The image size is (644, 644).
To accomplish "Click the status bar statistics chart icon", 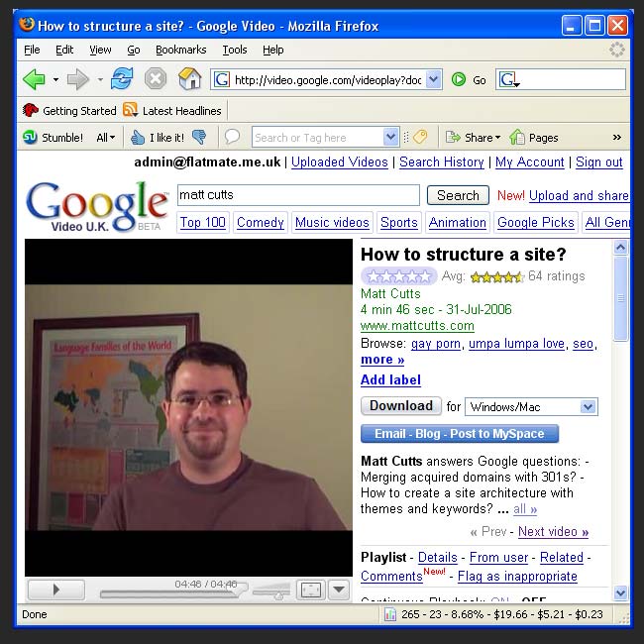I will [389, 614].
